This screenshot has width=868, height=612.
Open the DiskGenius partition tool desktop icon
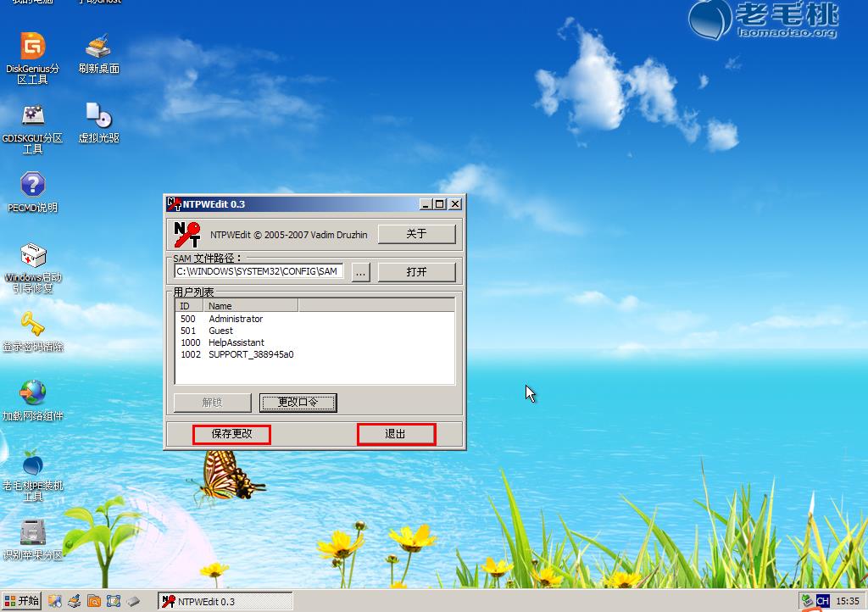(x=32, y=47)
